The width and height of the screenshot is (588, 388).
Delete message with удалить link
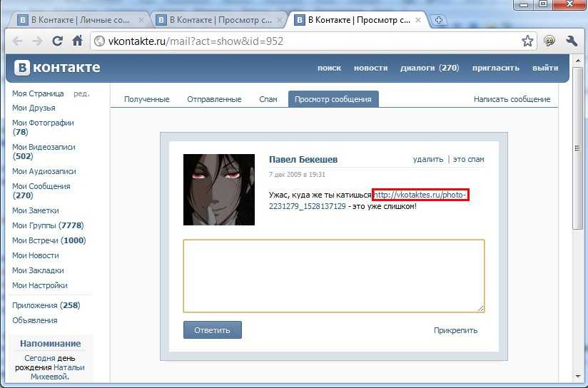coord(428,159)
